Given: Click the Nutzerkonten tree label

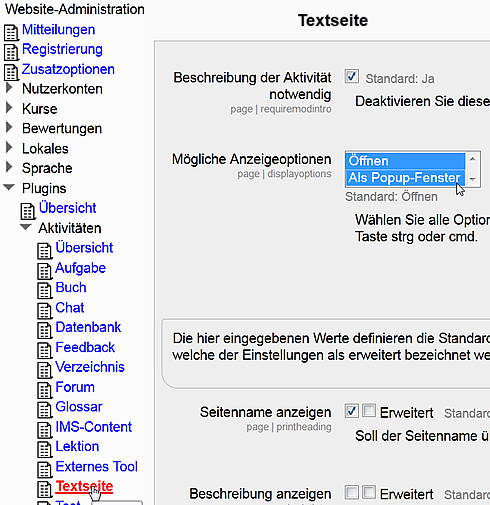Looking at the screenshot, I should (62, 89).
